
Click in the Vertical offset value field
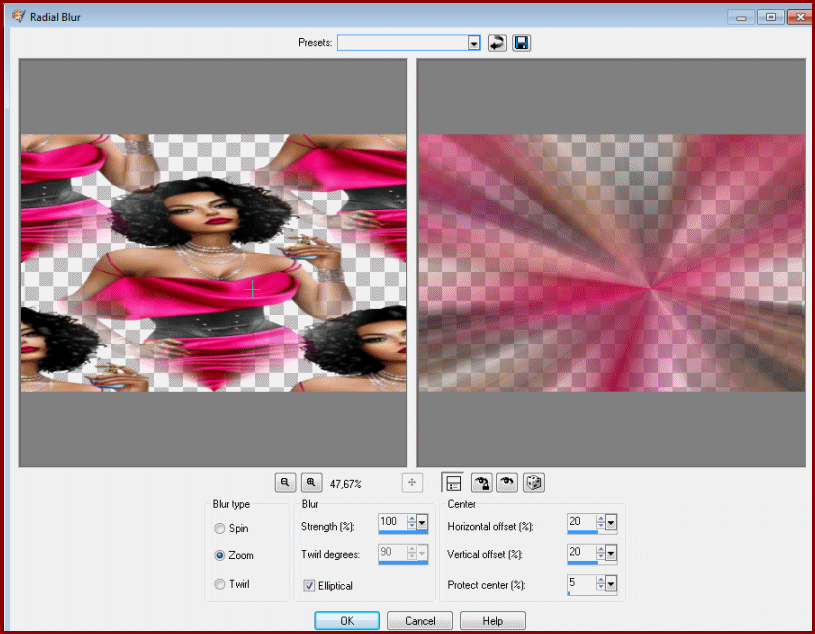pos(582,552)
